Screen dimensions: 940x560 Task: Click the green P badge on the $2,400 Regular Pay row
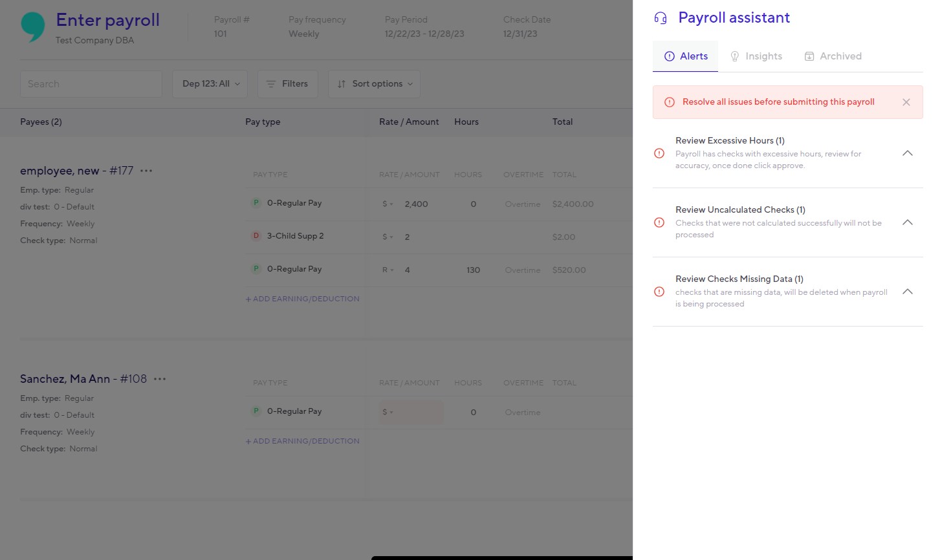(256, 203)
